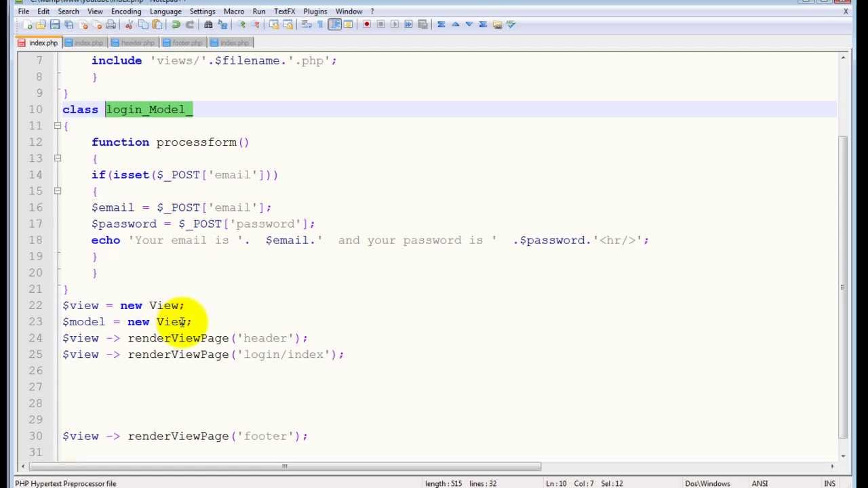
Task: Redo the edit via toolbar icon
Action: pyautogui.click(x=190, y=24)
